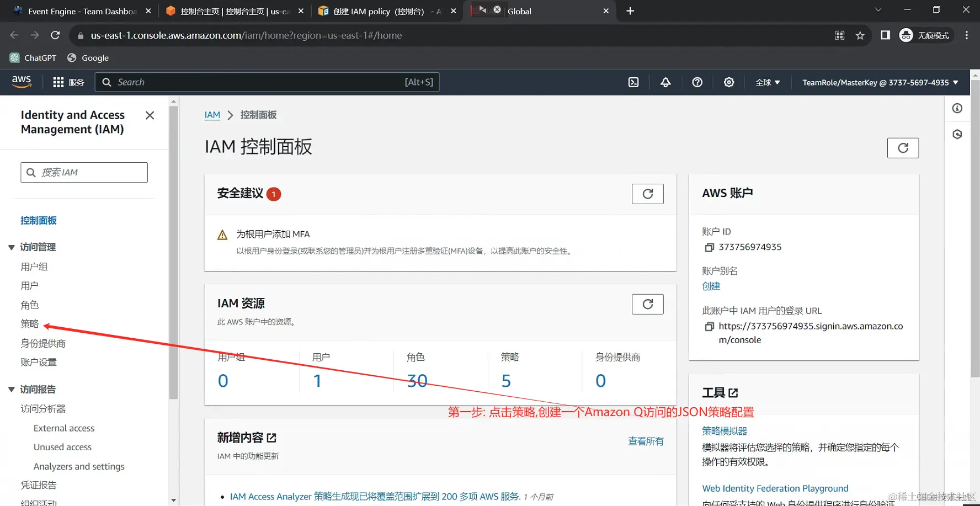Open 策略 in the sidebar
980x506 pixels.
[x=30, y=324]
